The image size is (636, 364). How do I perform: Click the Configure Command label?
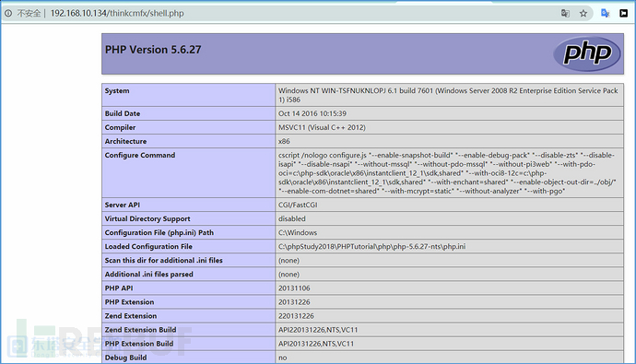pyautogui.click(x=140, y=155)
